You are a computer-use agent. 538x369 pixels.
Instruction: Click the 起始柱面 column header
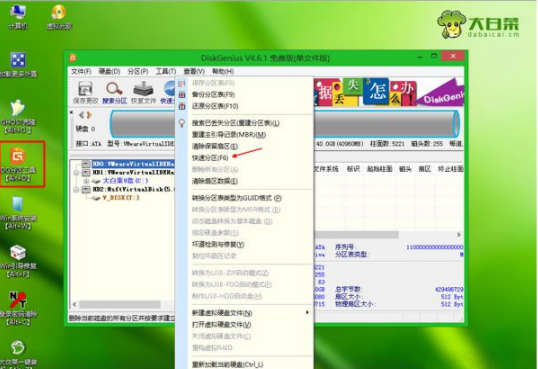pos(379,169)
